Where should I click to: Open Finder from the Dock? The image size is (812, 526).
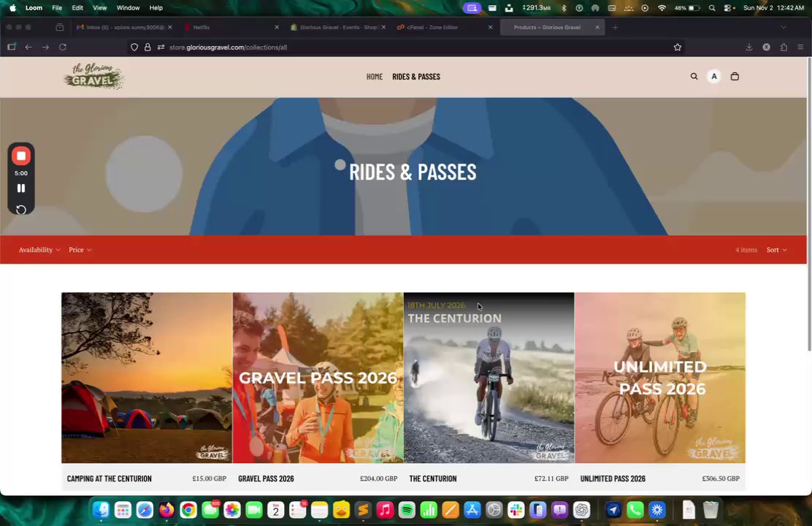(101, 511)
